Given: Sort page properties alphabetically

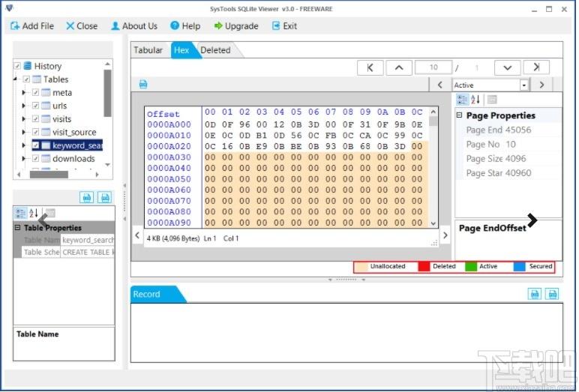Looking at the screenshot, I should click(475, 100).
